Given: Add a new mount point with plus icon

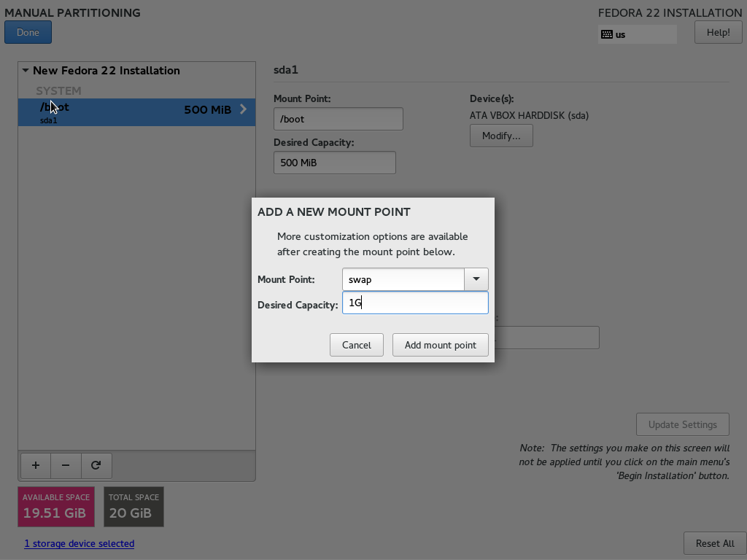Looking at the screenshot, I should pyautogui.click(x=36, y=465).
